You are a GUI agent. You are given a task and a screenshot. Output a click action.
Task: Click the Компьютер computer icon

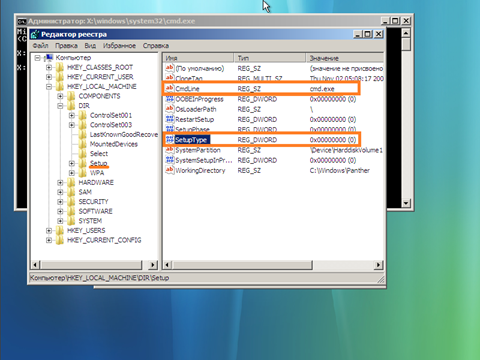coord(49,58)
